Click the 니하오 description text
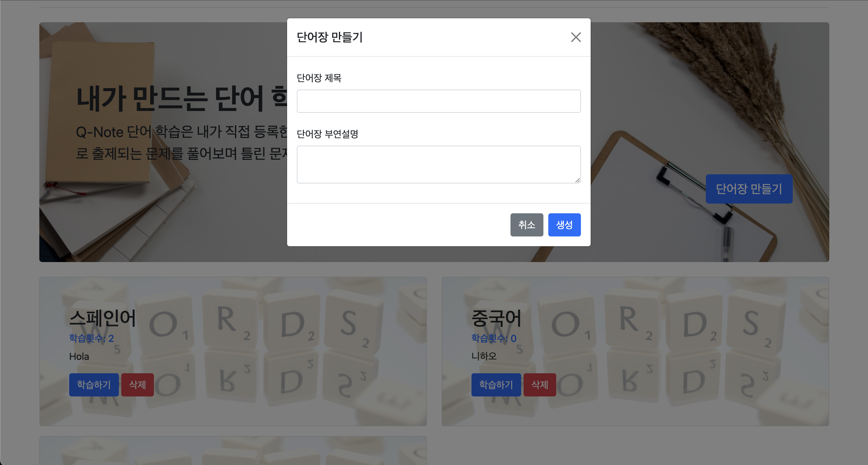This screenshot has height=465, width=868. click(484, 356)
